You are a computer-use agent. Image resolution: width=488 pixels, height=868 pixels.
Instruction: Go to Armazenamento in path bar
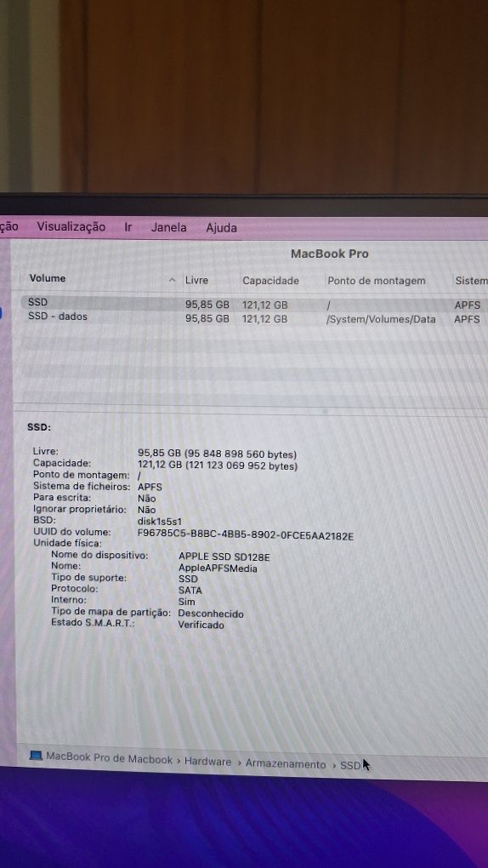pyautogui.click(x=286, y=764)
